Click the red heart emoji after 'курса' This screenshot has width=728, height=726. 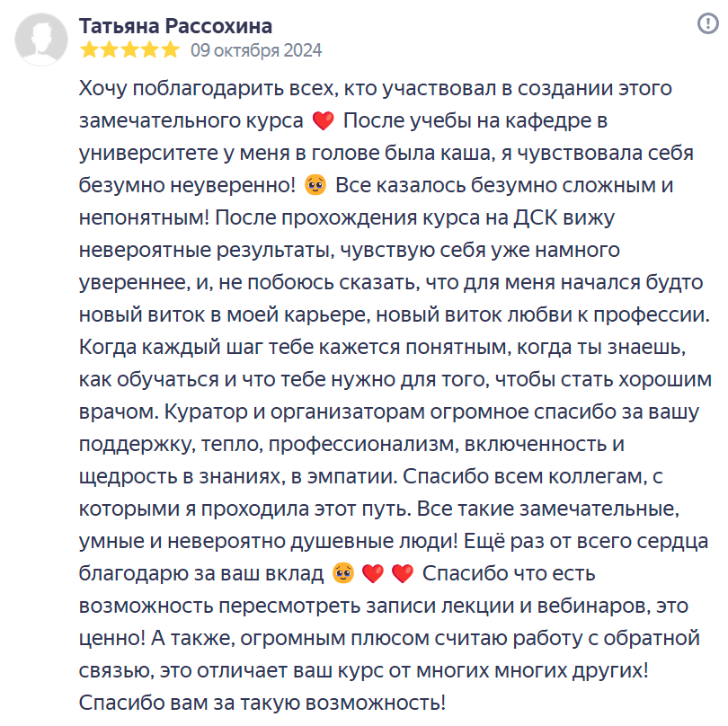tap(322, 120)
